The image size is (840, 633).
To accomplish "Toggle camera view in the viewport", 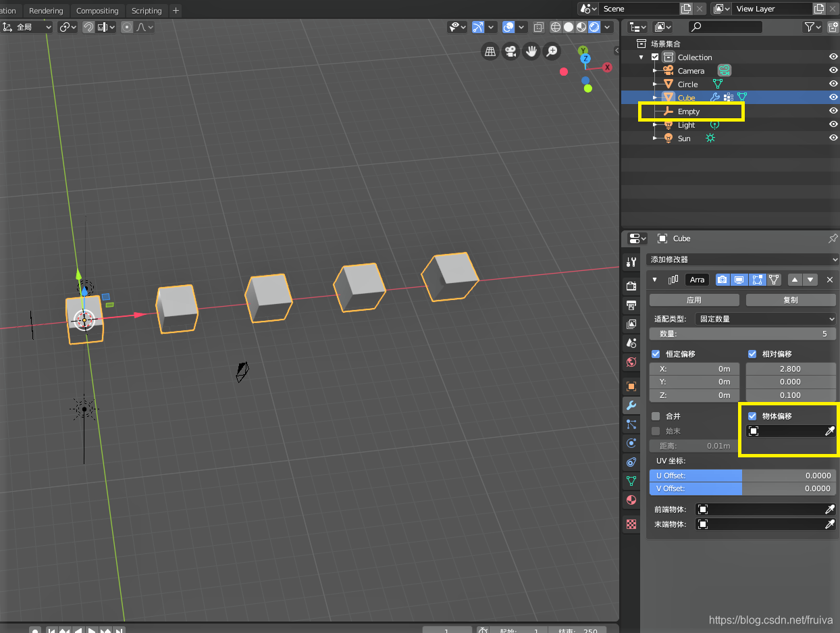I will (x=511, y=51).
